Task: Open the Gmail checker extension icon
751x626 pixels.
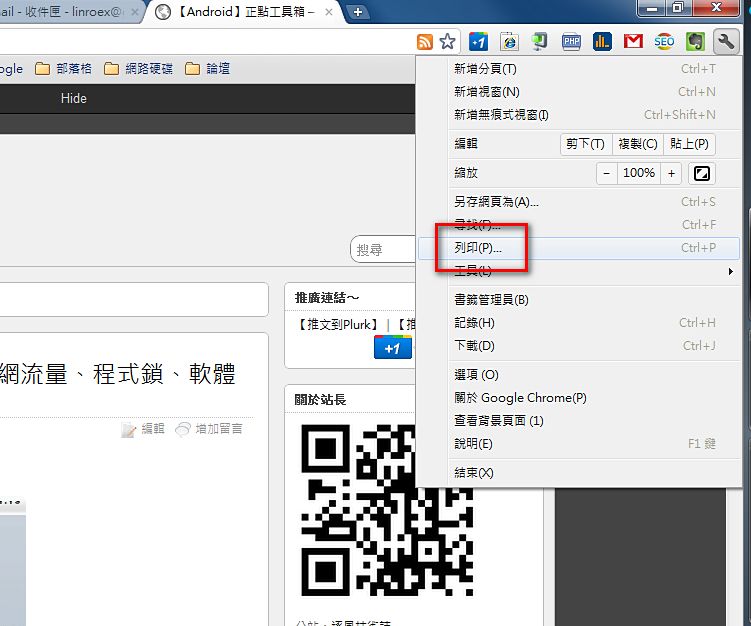Action: [633, 42]
